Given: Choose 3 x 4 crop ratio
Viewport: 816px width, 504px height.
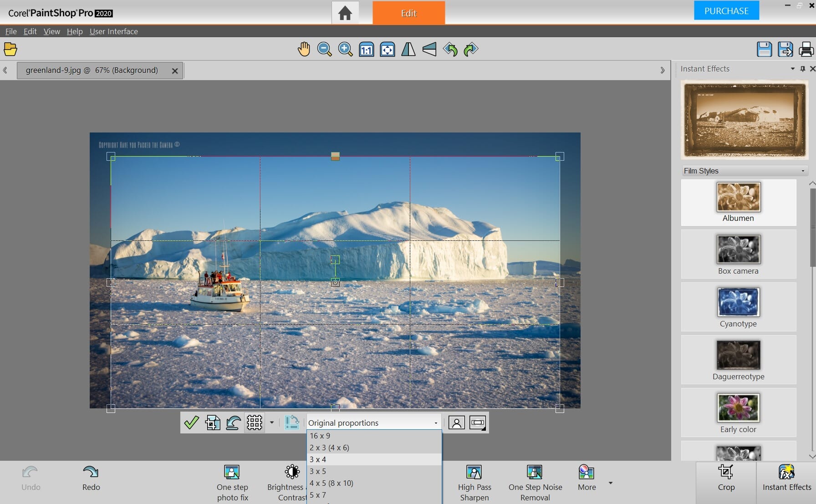Looking at the screenshot, I should point(374,459).
